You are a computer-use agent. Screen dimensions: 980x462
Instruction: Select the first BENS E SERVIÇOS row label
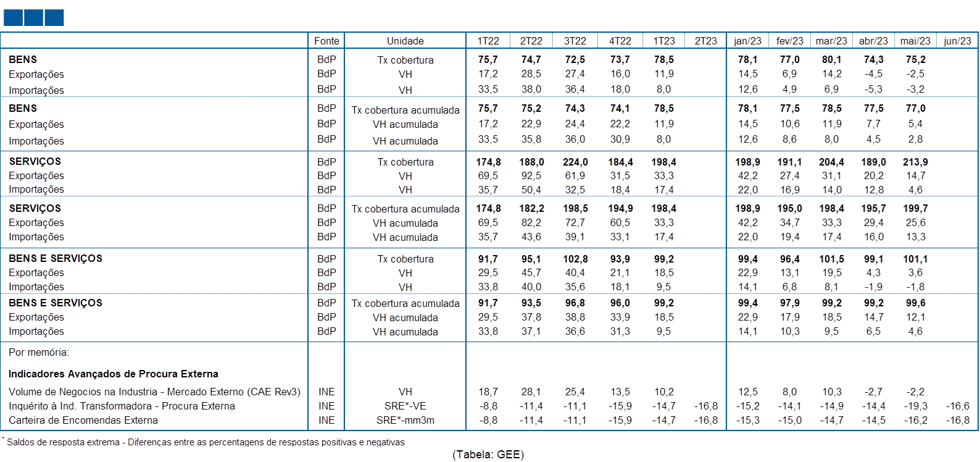tap(56, 258)
